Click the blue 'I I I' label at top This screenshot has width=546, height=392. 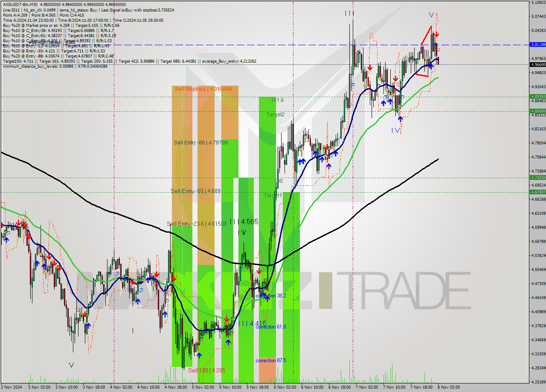349,14
